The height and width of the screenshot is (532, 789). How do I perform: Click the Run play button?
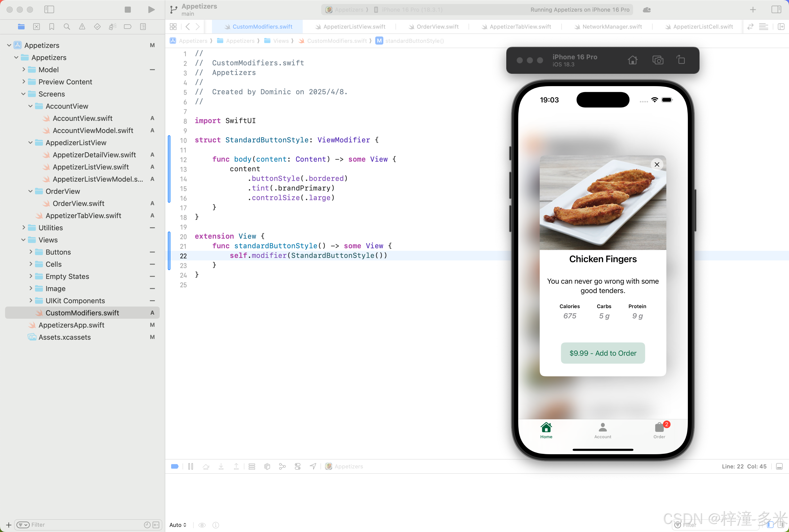point(151,10)
